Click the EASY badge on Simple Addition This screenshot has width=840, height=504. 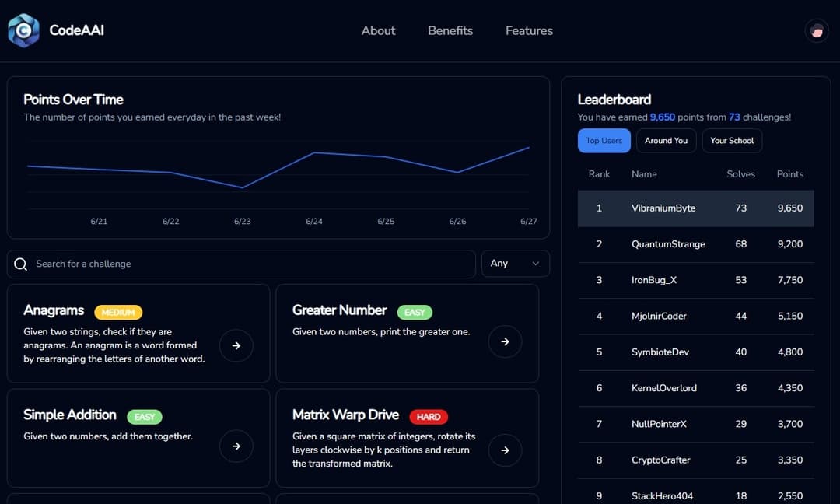pos(145,417)
